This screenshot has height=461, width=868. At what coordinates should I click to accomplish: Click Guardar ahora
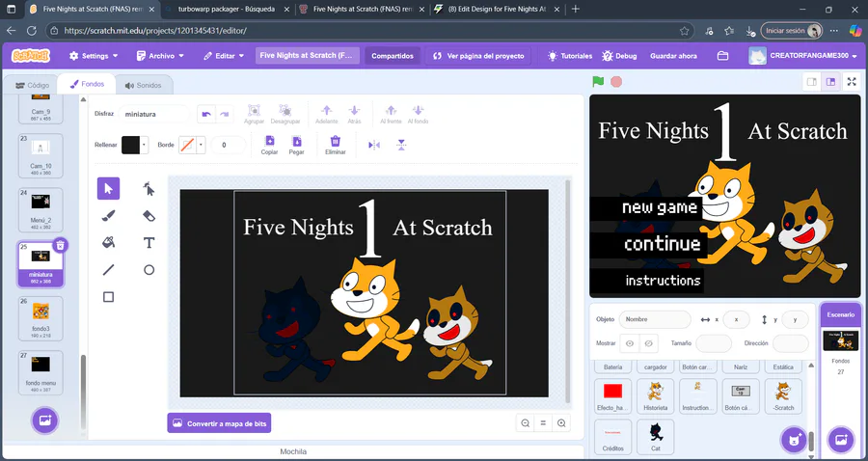(x=673, y=56)
